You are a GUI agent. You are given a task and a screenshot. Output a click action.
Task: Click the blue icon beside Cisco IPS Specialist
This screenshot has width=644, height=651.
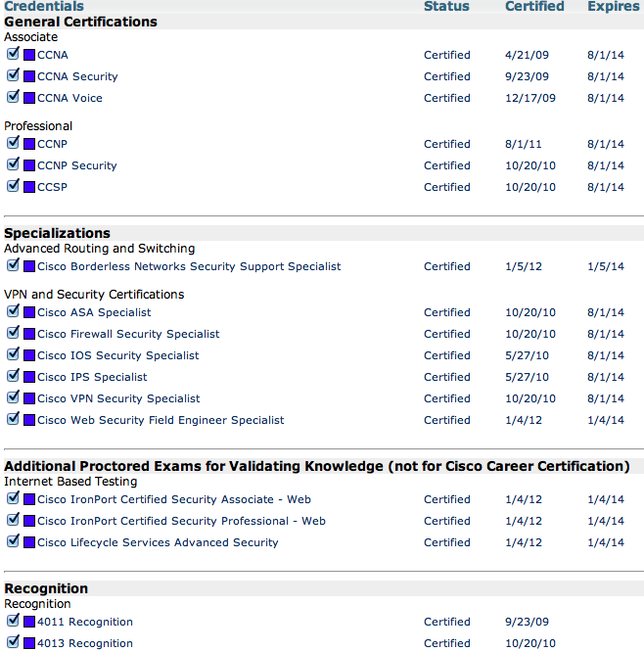coord(29,378)
